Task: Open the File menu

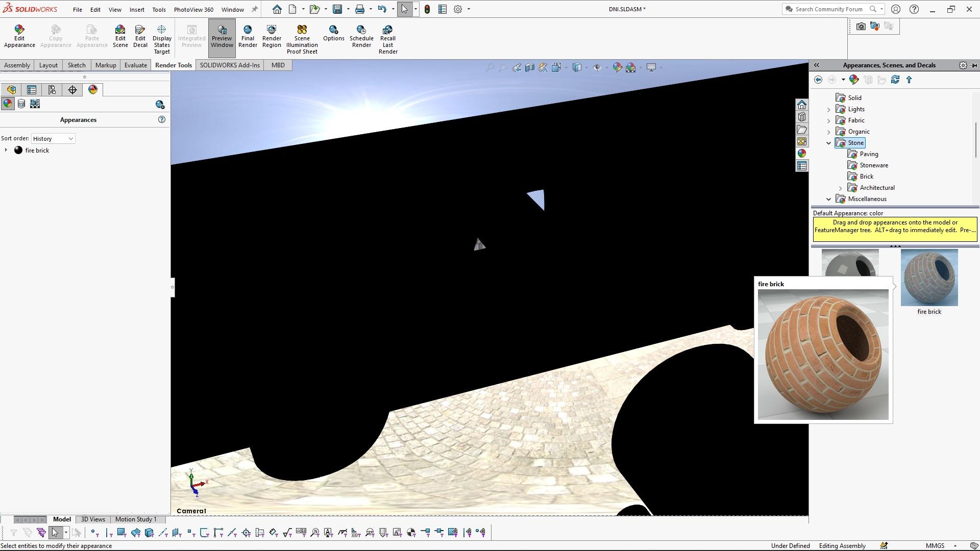Action: click(77, 9)
